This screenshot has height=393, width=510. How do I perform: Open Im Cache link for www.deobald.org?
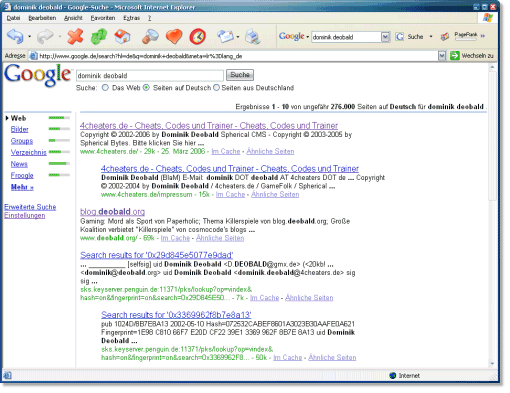point(175,238)
